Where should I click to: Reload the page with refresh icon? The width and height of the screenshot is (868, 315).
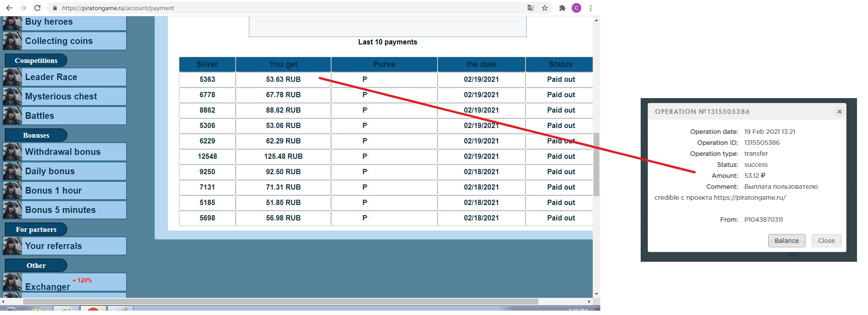[x=37, y=8]
